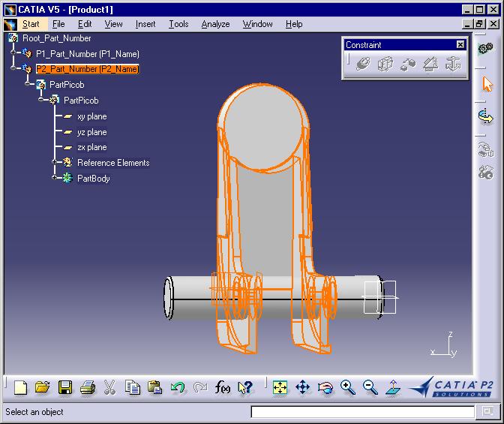Click the xyz axis compass
504x424 pixels.
tap(444, 345)
